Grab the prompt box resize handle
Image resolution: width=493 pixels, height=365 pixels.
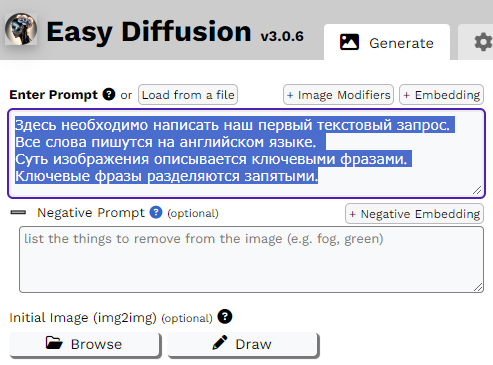tap(477, 190)
